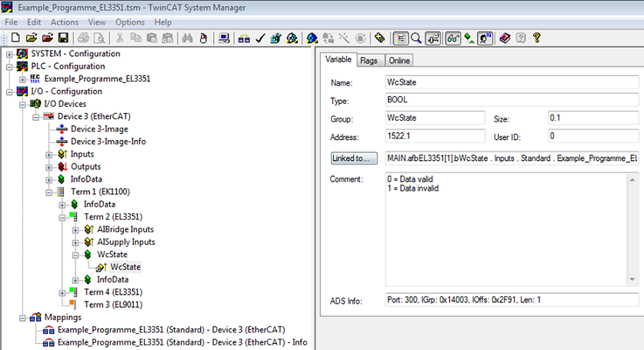Select Term 2 (EL3351) in the tree
644x350 pixels.
pyautogui.click(x=113, y=216)
